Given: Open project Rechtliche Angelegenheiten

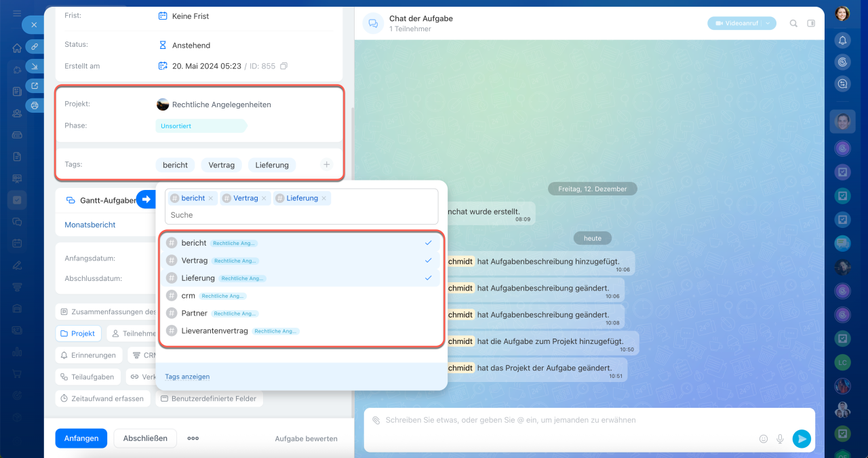Looking at the screenshot, I should 222,104.
